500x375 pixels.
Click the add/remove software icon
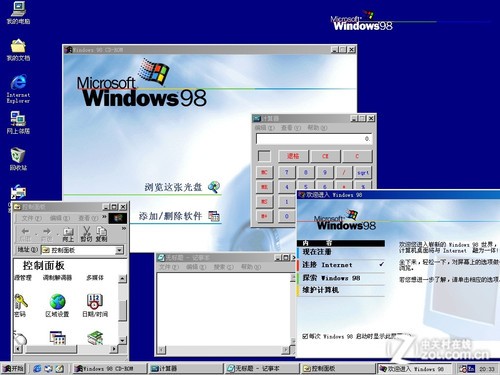click(214, 216)
